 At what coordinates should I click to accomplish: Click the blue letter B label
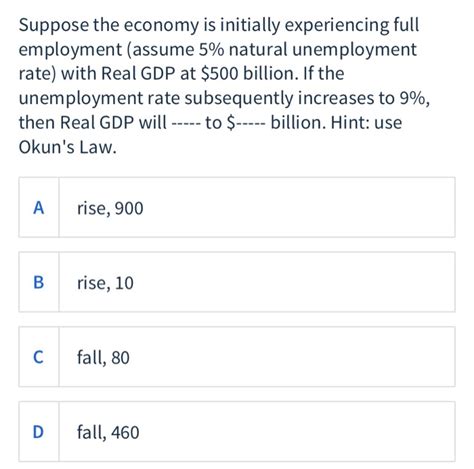click(x=39, y=282)
